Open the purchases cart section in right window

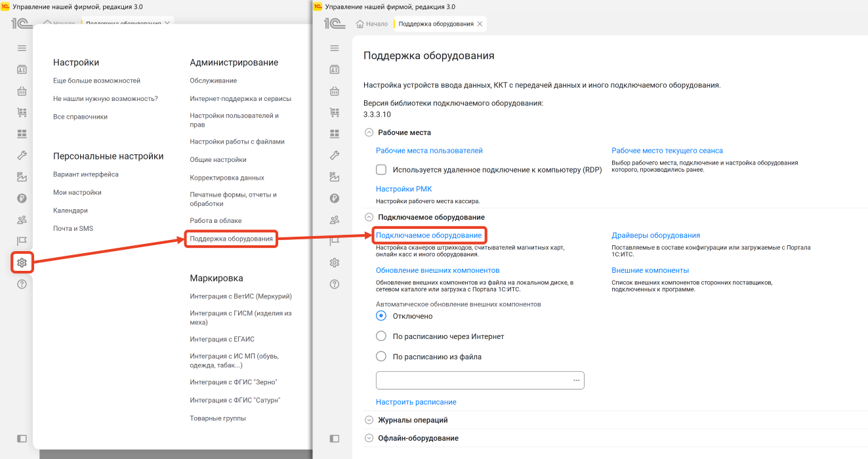point(335,112)
